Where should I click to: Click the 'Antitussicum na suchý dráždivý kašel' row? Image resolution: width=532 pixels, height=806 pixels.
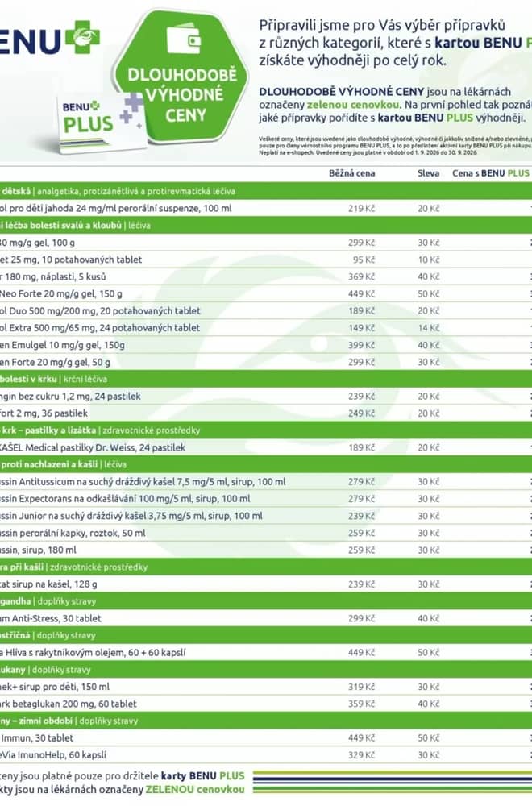coord(266,482)
